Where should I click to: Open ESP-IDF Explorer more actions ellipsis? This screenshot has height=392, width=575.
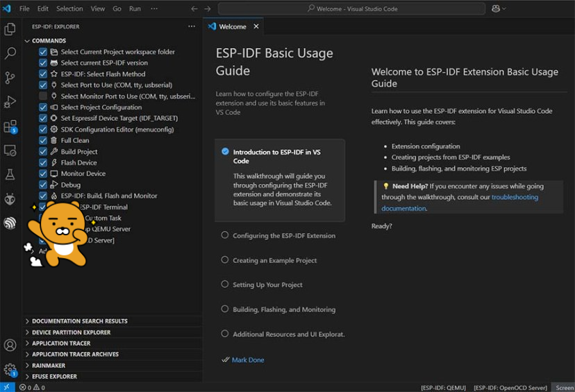click(x=192, y=26)
